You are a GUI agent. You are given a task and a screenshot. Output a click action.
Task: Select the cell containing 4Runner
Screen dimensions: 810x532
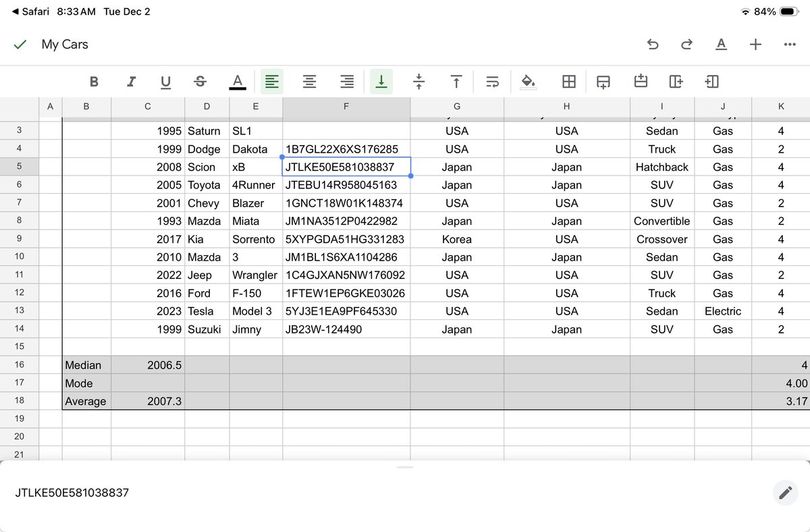point(256,185)
